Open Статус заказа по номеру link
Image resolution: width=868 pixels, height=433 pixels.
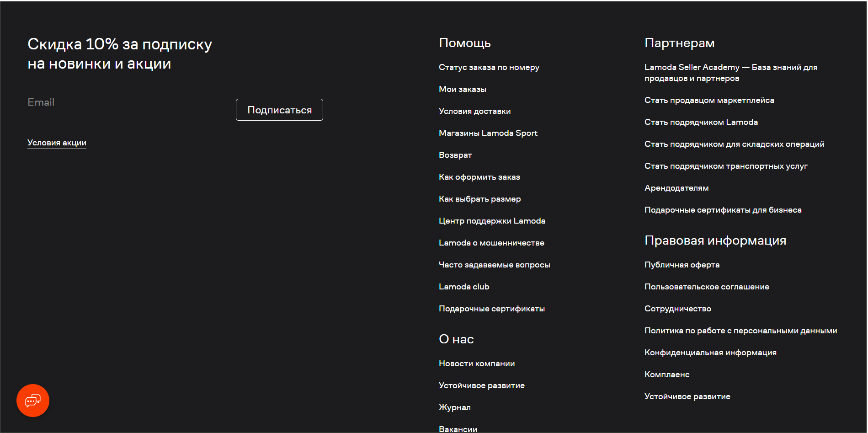489,67
